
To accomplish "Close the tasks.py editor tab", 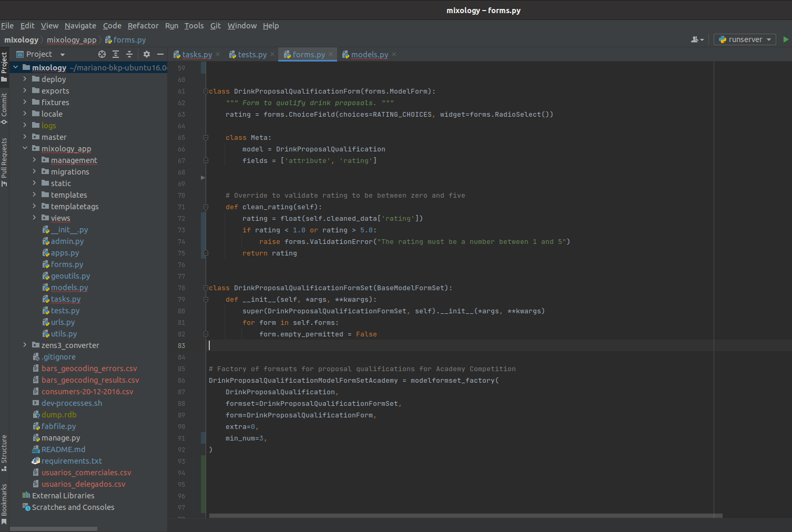I will click(x=218, y=54).
